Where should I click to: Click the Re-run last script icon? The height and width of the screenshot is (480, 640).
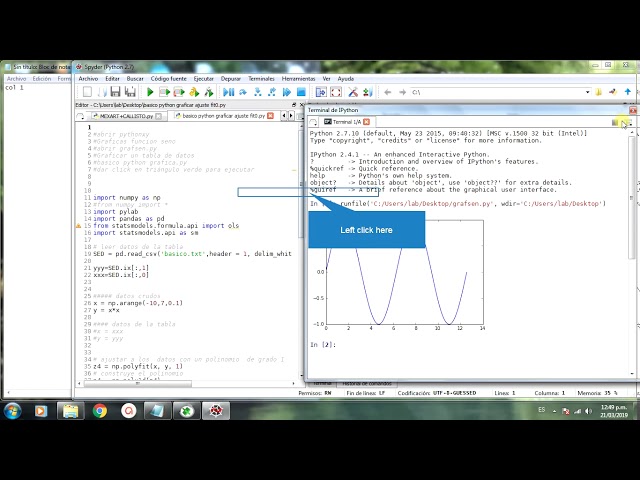[209, 92]
